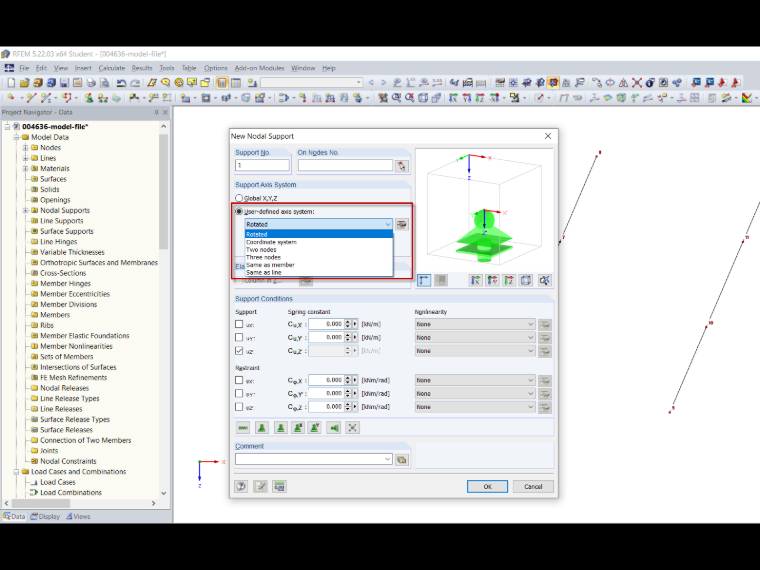Open the Insert menu

[83, 68]
